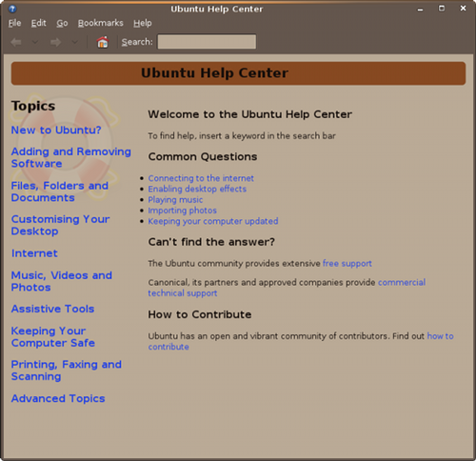The image size is (476, 461).
Task: Select Printing, Faxing and Scanning topic
Action: pyautogui.click(x=67, y=371)
